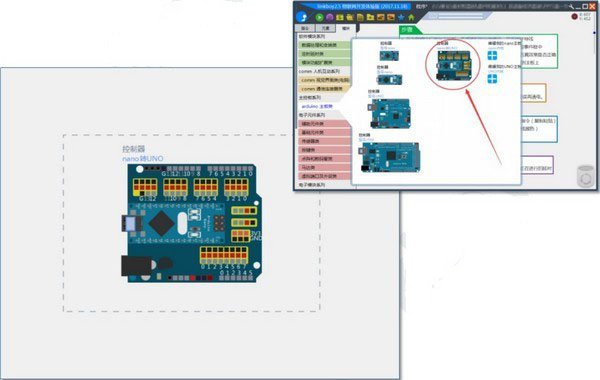Click the purple round toolbar icon
600x380 pixels.
(329, 17)
